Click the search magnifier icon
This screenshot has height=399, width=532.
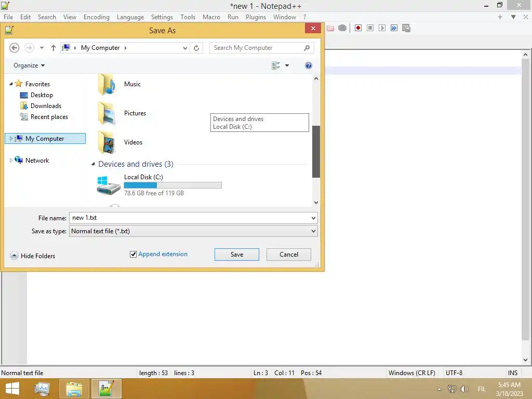click(x=307, y=48)
